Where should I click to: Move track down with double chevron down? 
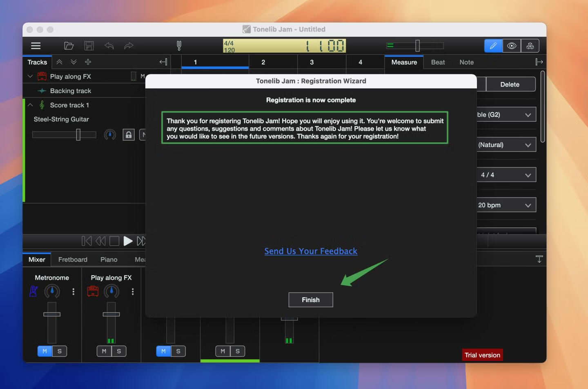(73, 62)
